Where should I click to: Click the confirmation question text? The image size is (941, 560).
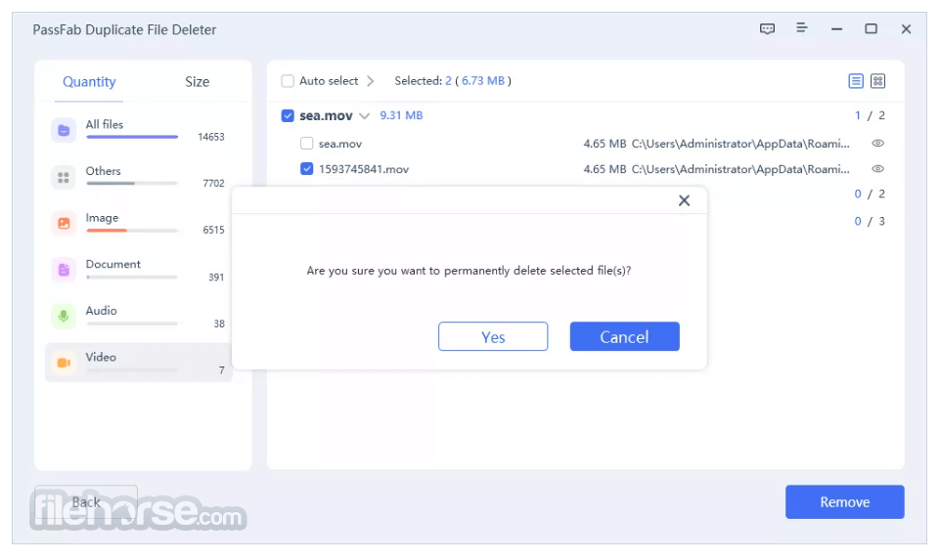coord(469,271)
